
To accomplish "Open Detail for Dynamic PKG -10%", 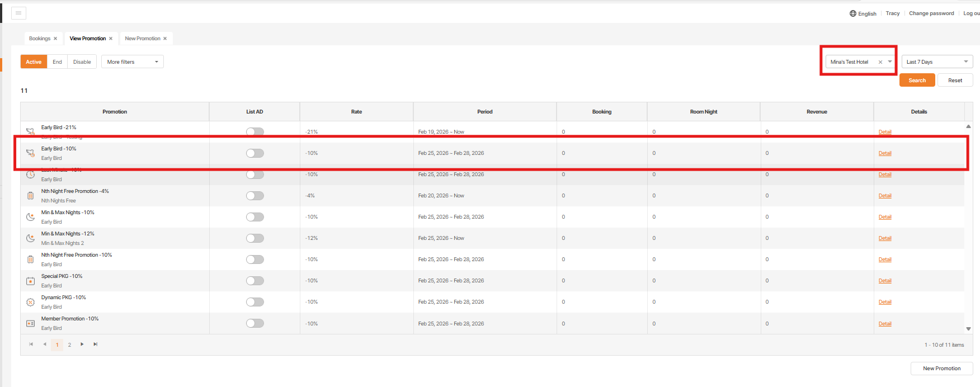I will (885, 302).
